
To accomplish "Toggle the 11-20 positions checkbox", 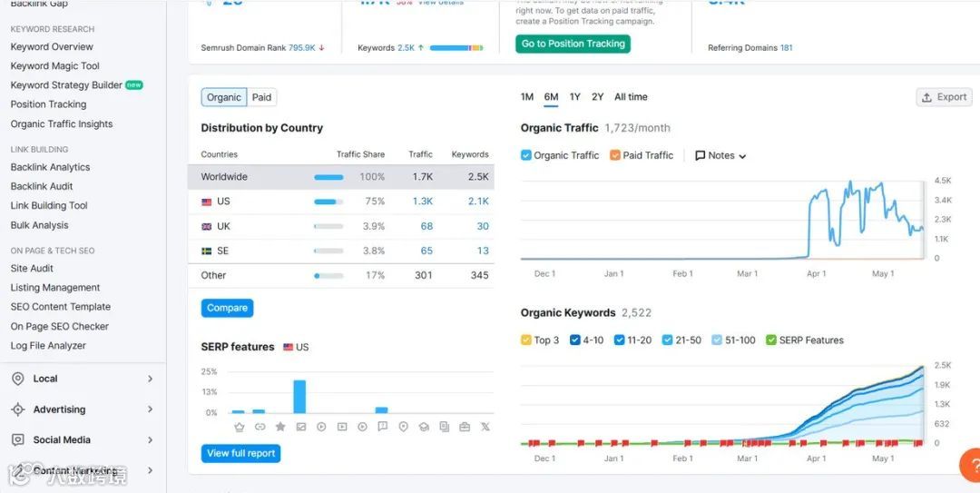I will click(x=620, y=340).
